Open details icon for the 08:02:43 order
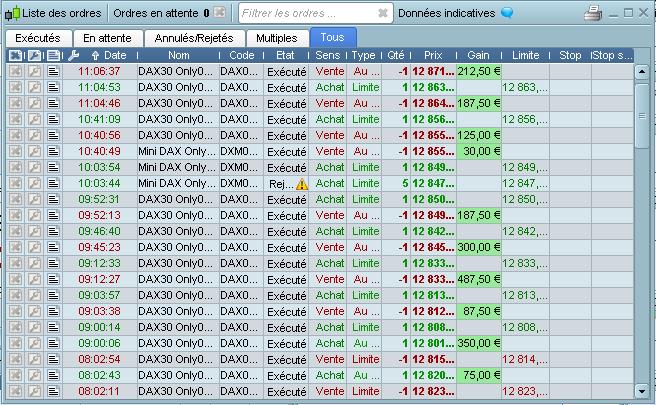 tap(53, 375)
